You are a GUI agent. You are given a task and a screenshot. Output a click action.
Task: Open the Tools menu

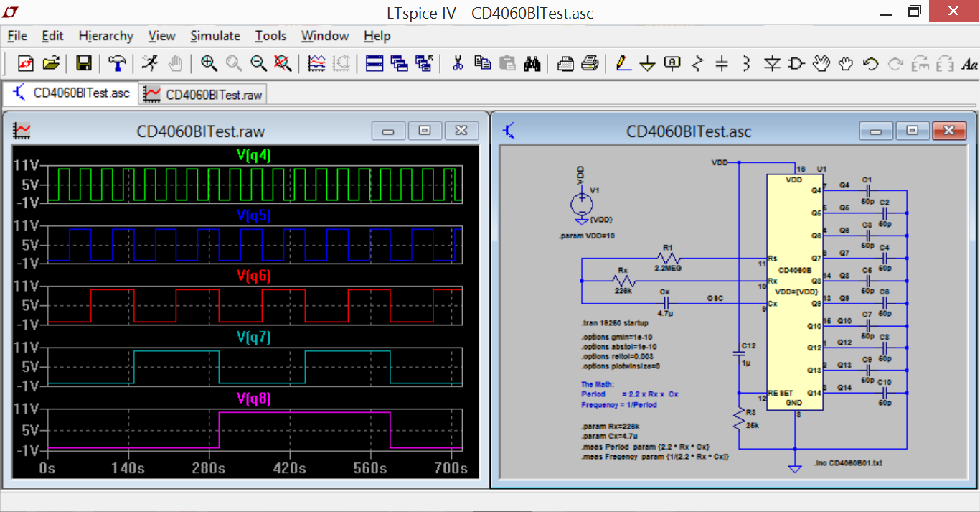tap(270, 36)
